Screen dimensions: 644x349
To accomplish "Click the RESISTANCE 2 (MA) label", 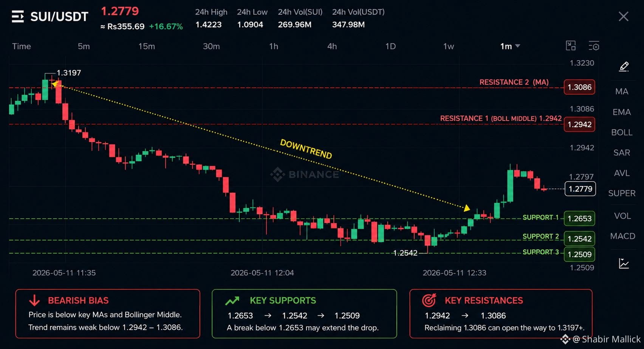I will point(514,82).
